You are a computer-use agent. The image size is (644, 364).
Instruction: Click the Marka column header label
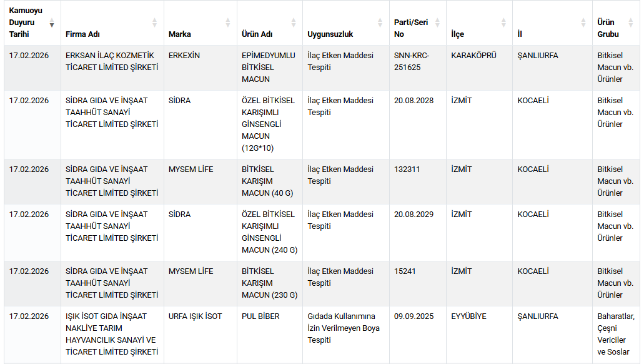coord(180,34)
